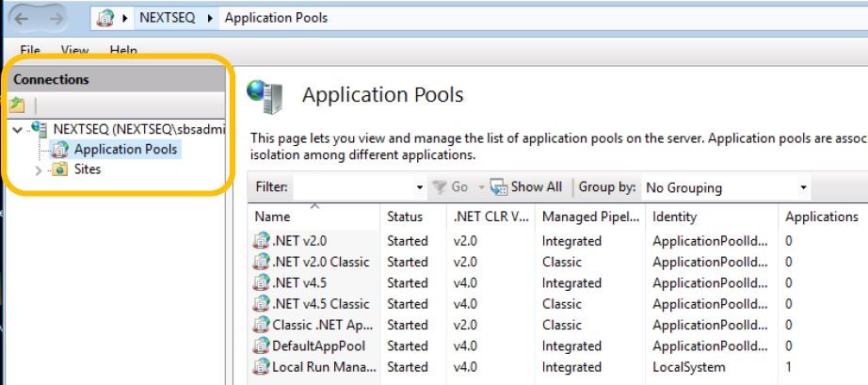Click the Local Run Manager pool icon
868x385 pixels.
click(x=261, y=367)
